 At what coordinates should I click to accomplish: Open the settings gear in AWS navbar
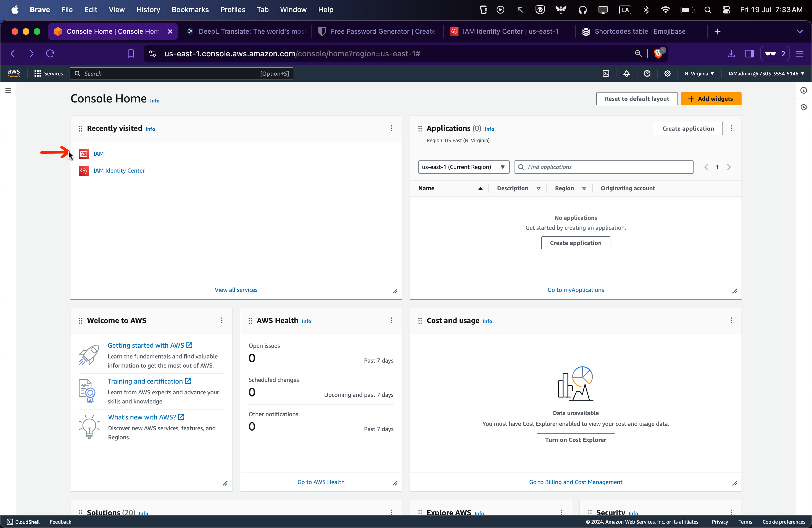point(667,74)
